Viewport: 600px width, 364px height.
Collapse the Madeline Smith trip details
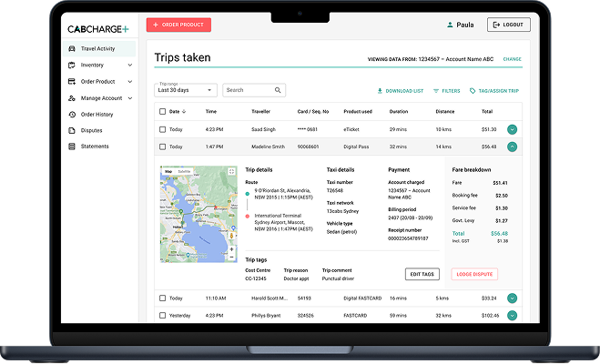[x=512, y=146]
